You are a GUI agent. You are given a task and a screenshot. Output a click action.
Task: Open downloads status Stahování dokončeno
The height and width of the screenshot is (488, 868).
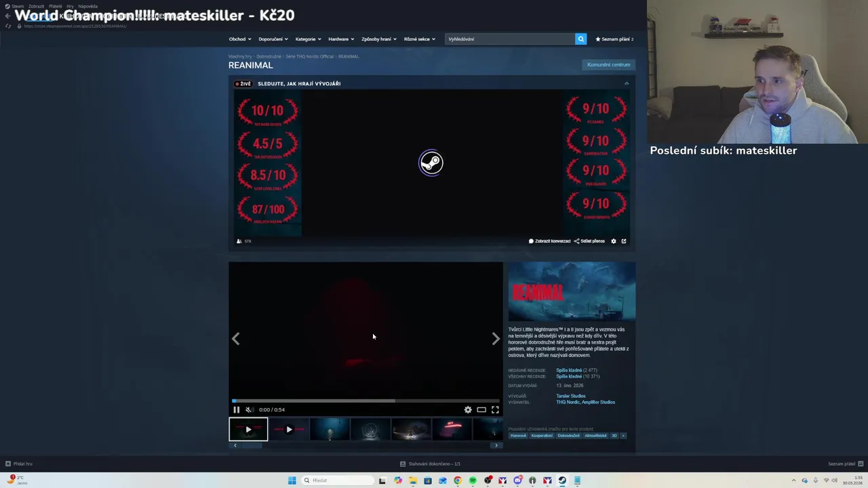(x=430, y=464)
